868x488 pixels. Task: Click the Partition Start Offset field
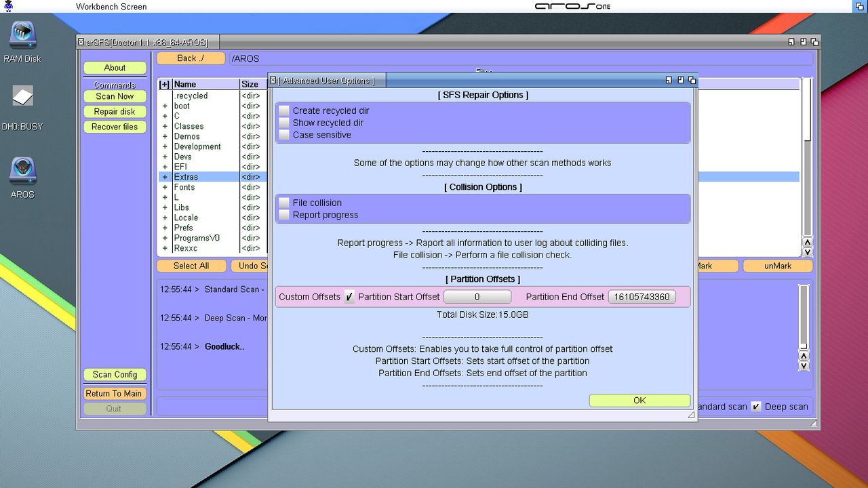(477, 297)
